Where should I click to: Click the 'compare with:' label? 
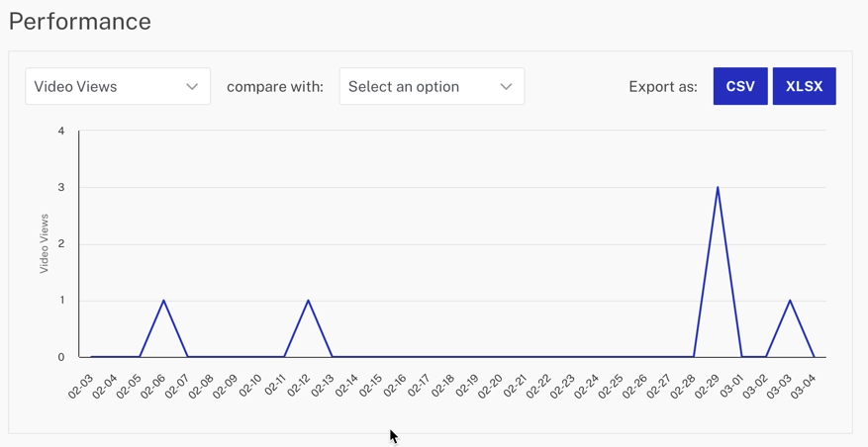275,87
